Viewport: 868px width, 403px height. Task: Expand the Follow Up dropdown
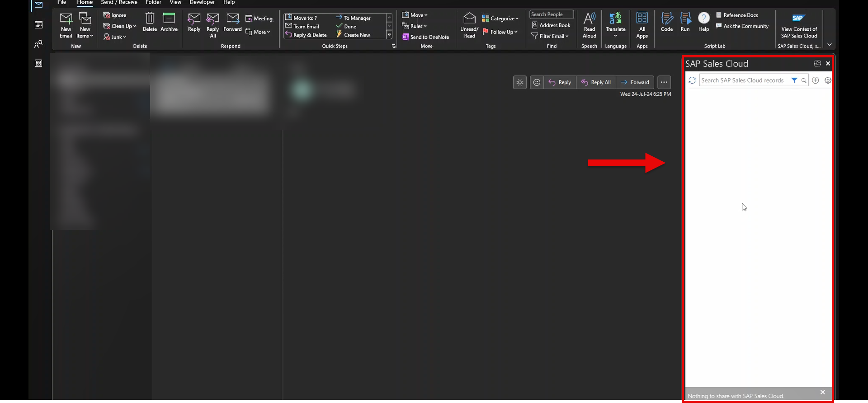tap(500, 32)
